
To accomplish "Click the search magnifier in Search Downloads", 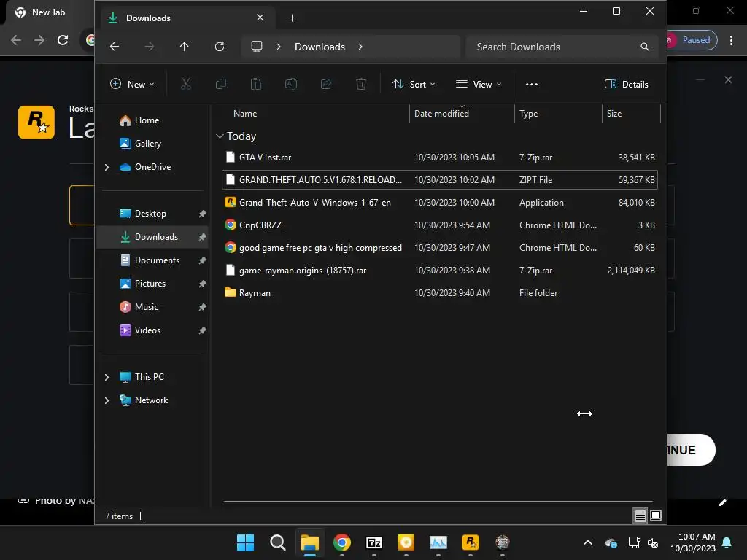I will pos(645,47).
